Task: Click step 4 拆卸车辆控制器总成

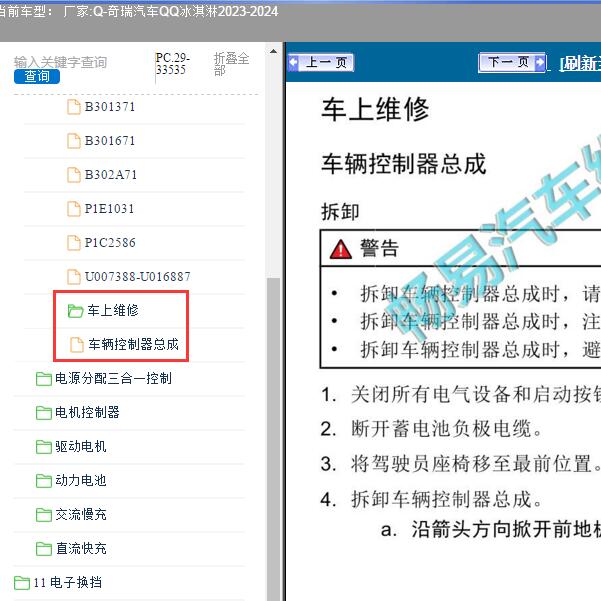Action: tap(432, 499)
